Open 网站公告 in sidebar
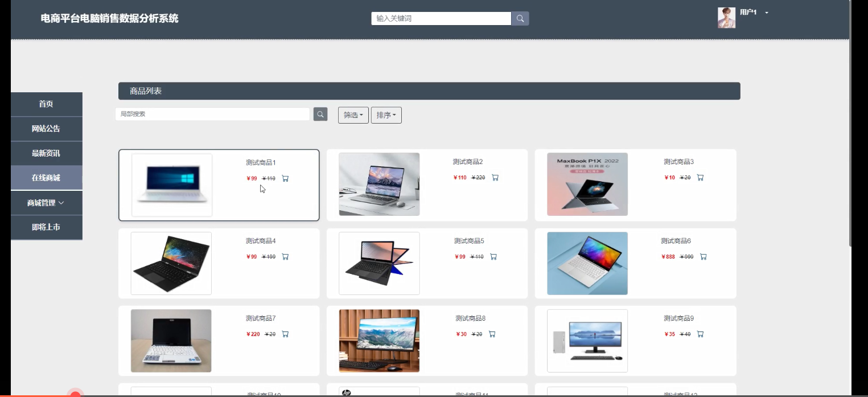Screen dimensions: 868x397 click(46, 129)
